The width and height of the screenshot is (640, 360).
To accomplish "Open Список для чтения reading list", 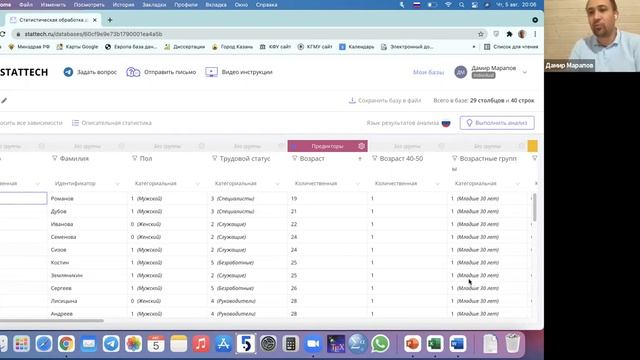I will click(511, 47).
